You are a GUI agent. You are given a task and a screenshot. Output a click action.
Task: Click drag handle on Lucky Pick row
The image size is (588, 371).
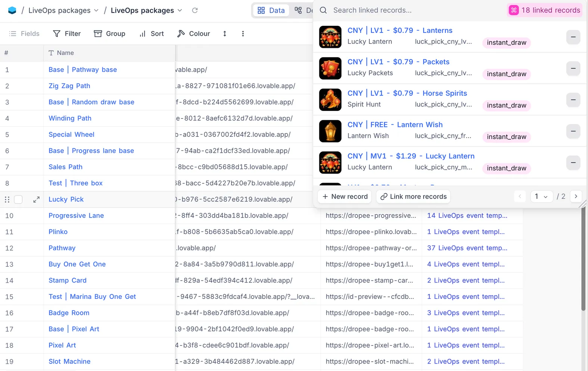(7, 200)
